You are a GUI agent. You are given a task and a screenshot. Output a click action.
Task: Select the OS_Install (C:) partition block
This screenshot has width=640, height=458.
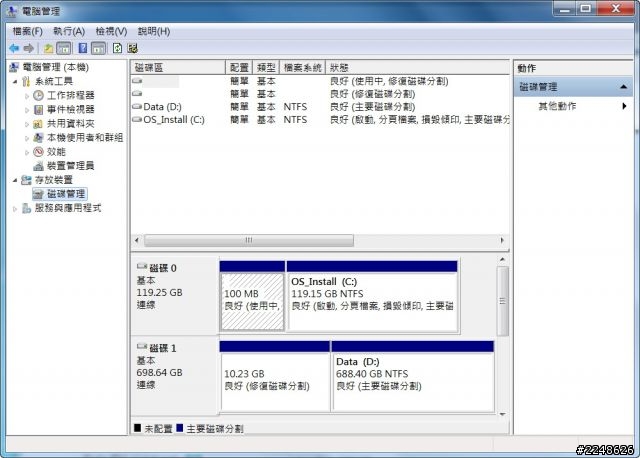tap(372, 301)
